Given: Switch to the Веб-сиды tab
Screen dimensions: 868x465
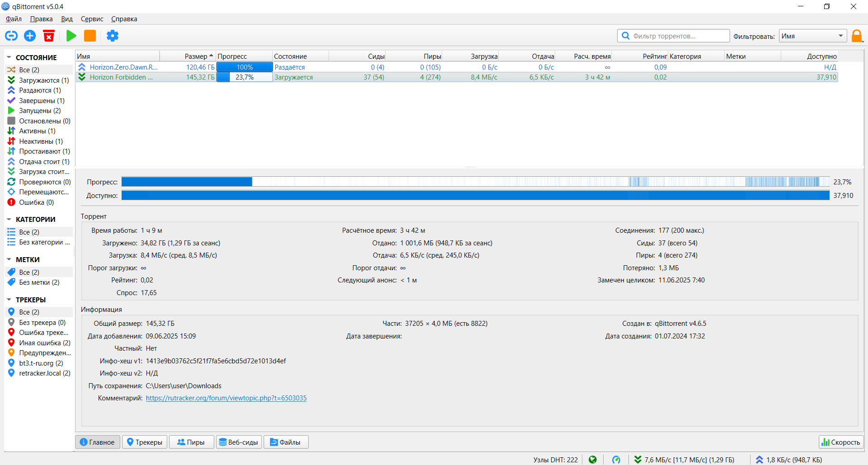Looking at the screenshot, I should [239, 442].
